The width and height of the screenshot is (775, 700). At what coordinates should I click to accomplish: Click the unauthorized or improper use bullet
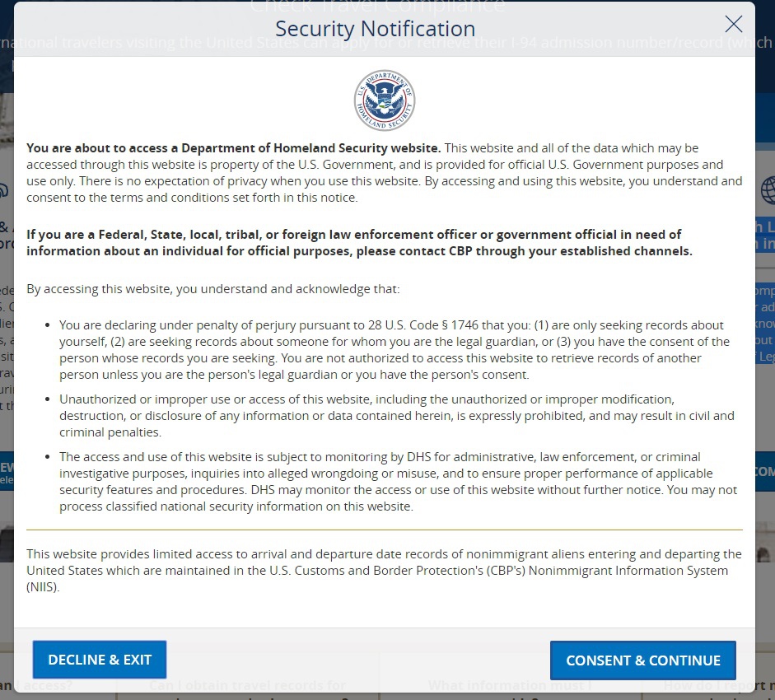pos(395,416)
